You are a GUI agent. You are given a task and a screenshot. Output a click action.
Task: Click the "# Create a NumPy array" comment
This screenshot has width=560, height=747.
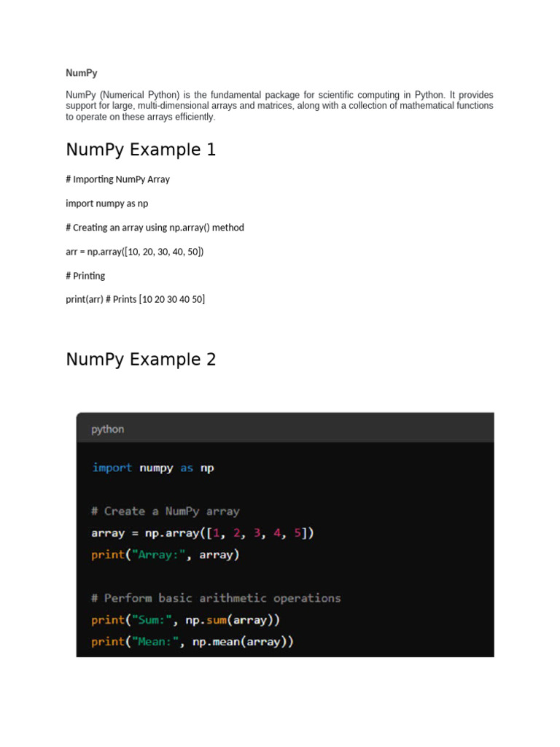pyautogui.click(x=165, y=511)
